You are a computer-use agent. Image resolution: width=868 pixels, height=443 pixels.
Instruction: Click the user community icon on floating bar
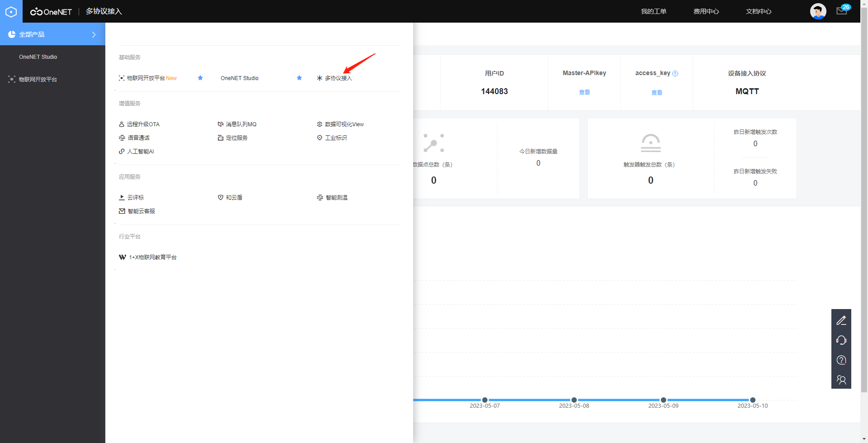[841, 380]
